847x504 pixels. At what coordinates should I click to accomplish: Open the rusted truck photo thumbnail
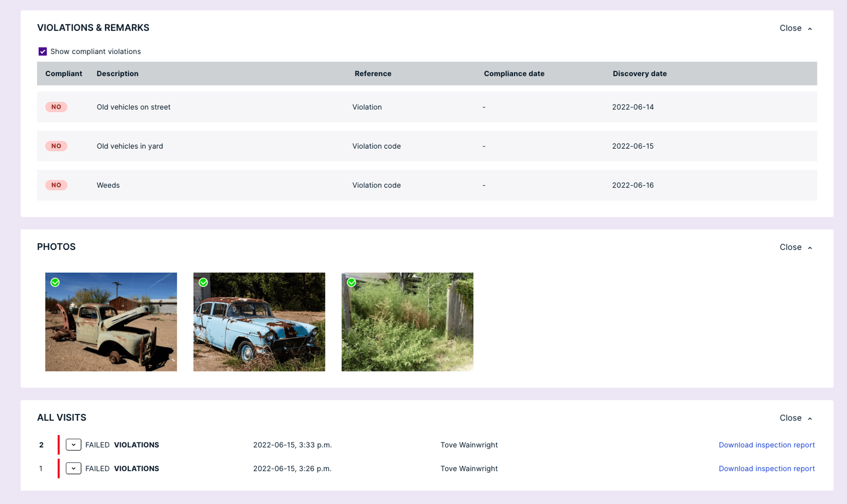tap(111, 322)
